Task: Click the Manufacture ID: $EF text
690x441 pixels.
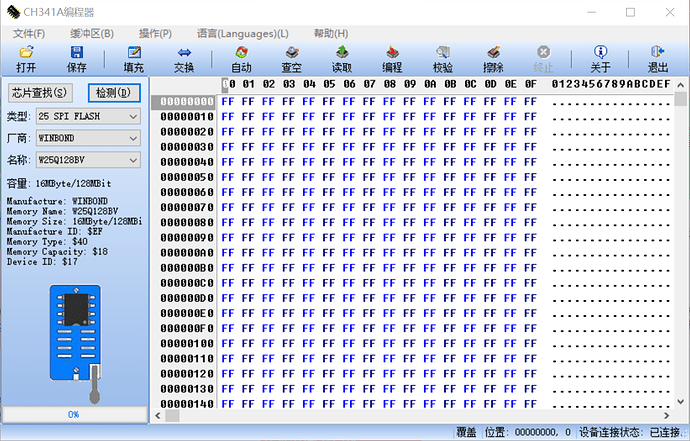Action: 55,232
